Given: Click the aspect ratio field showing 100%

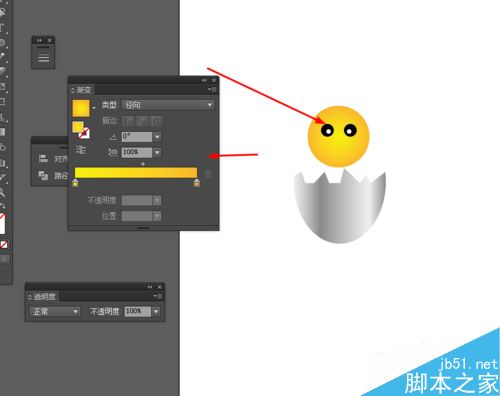Looking at the screenshot, I should (x=137, y=152).
